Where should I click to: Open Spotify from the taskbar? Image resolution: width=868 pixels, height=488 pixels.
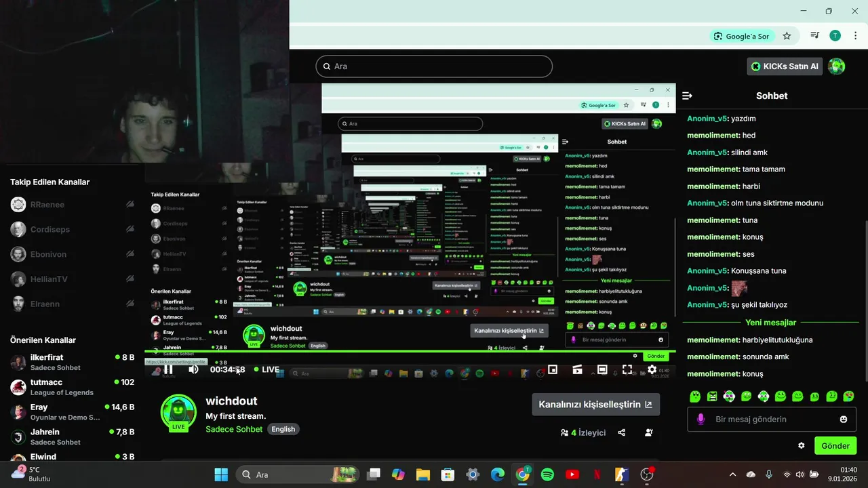tap(547, 474)
